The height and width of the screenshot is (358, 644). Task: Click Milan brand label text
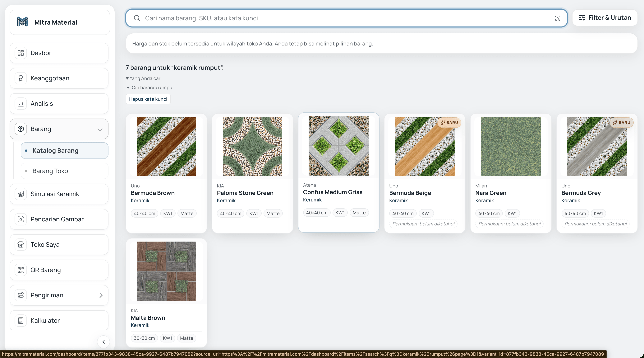(481, 186)
